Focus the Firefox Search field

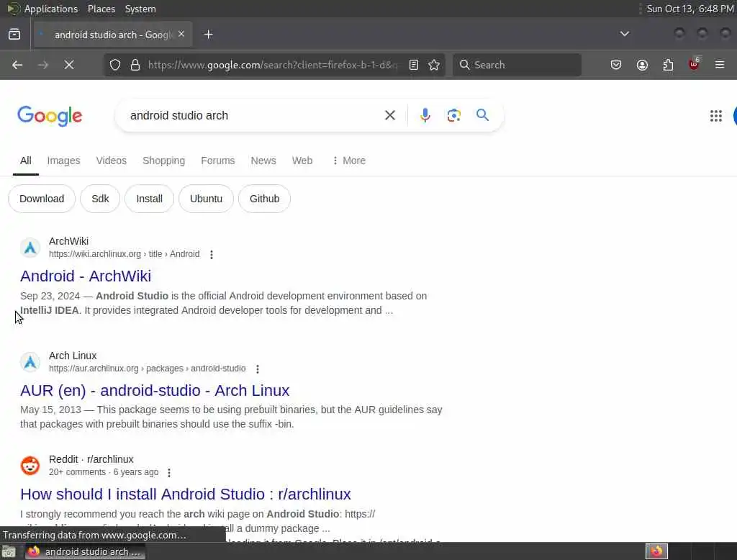pos(517,65)
